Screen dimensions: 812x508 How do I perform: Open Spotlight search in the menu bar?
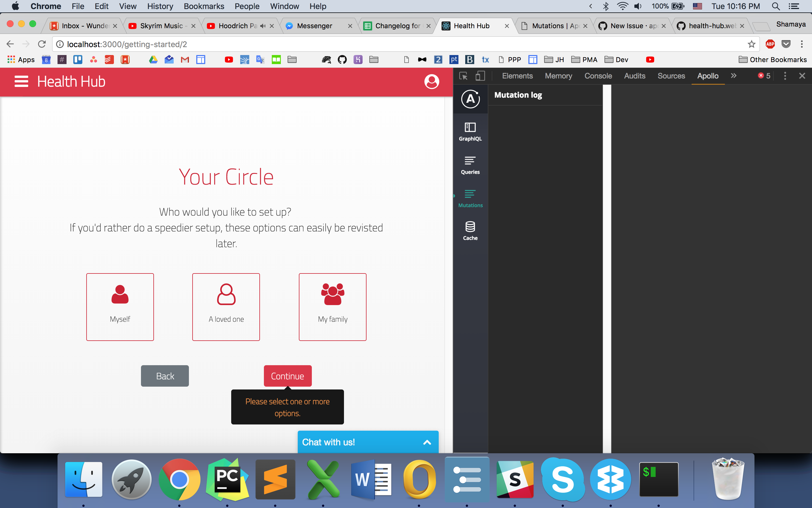point(775,6)
